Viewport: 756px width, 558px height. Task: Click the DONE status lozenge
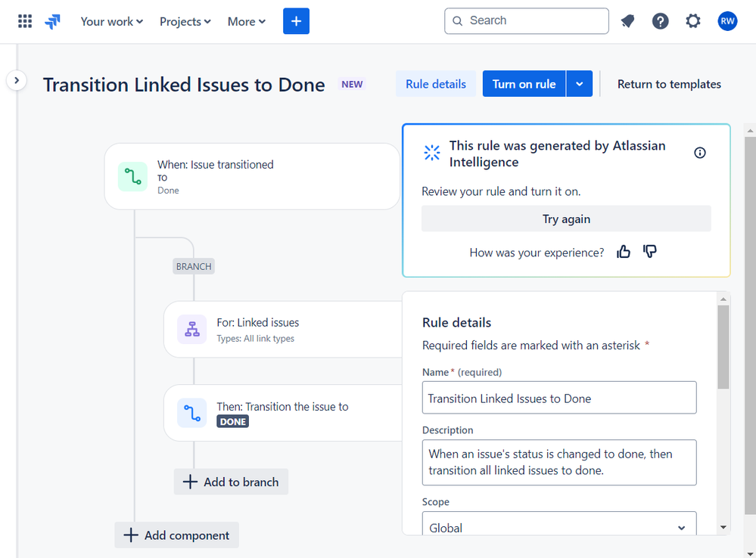click(233, 422)
